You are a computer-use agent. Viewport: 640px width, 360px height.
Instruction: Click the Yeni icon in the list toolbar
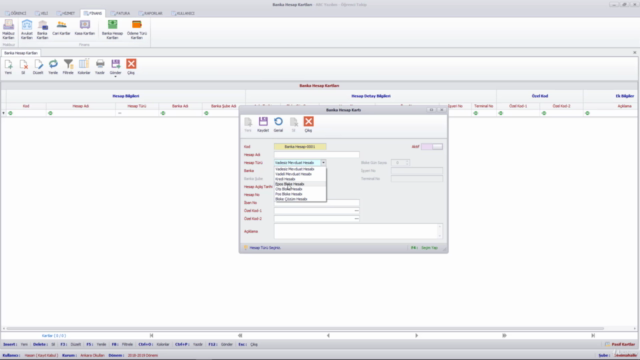pos(8,67)
